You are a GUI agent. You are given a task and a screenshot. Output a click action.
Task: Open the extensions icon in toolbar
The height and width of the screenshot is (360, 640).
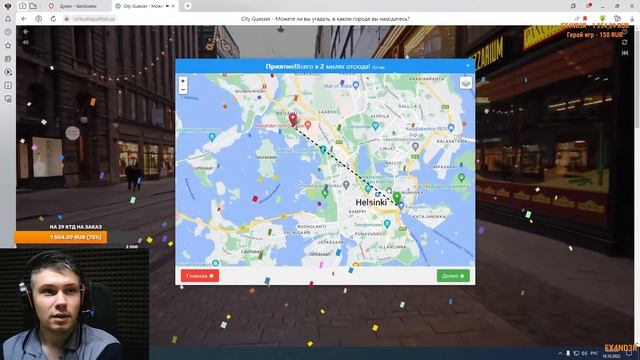[617, 19]
